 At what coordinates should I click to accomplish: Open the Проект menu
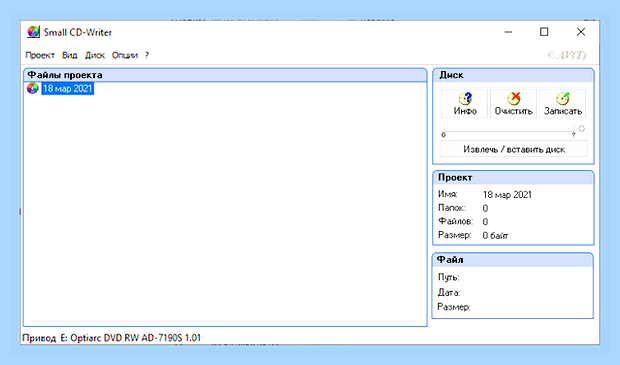point(40,55)
